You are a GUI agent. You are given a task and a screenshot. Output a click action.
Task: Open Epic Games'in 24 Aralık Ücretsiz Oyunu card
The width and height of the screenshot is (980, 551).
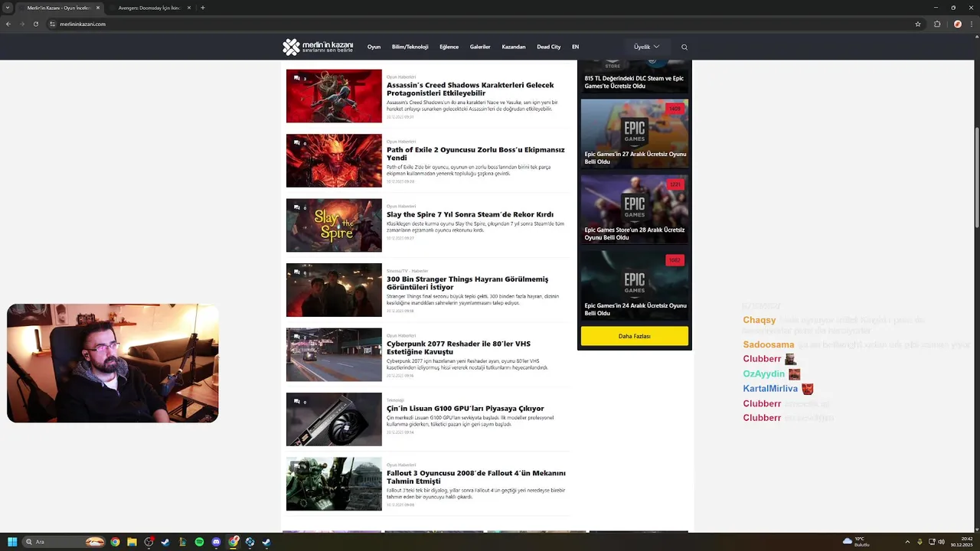635,285
